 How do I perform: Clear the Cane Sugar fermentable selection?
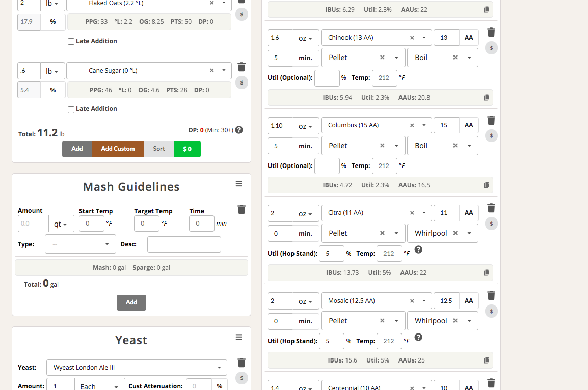(x=212, y=70)
